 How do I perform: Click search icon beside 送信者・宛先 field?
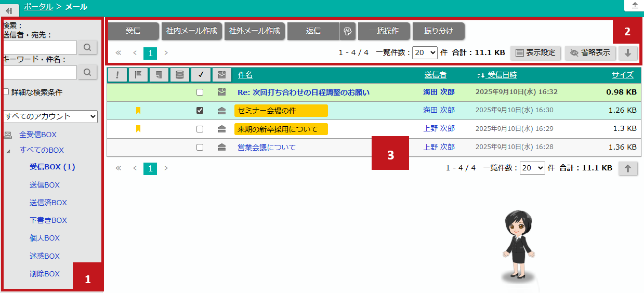tap(87, 47)
